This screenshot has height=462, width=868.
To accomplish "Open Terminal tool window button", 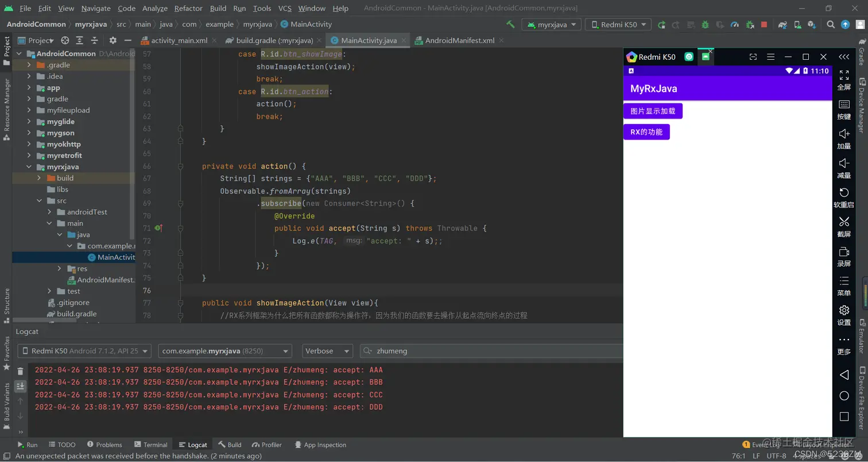I will click(x=150, y=445).
